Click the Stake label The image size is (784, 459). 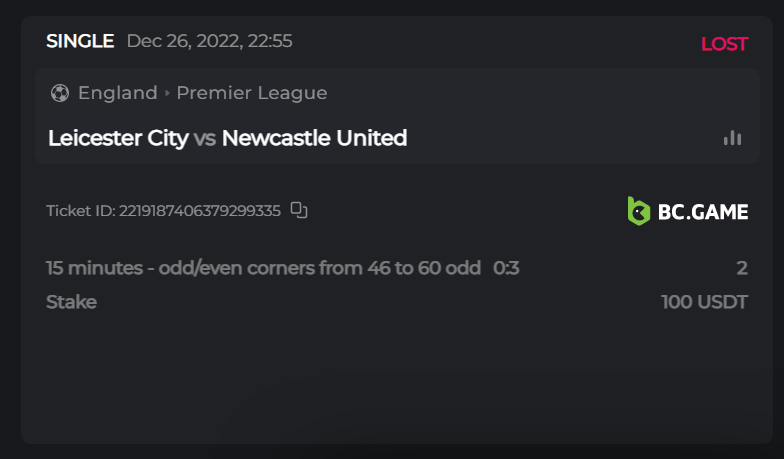[x=71, y=302]
